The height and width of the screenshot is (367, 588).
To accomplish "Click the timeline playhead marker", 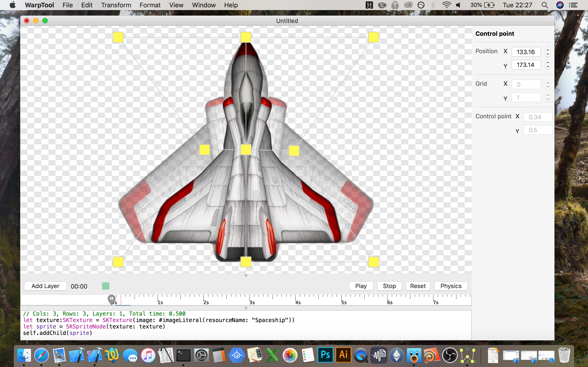I will (x=112, y=299).
